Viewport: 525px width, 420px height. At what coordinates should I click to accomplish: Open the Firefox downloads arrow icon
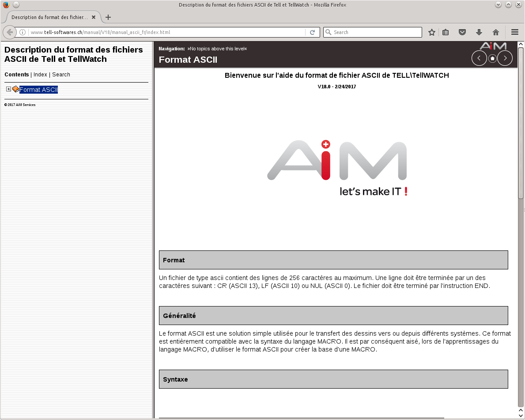479,32
